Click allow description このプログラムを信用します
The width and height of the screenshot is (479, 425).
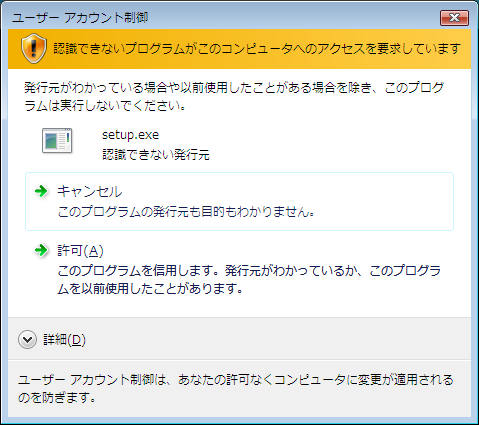(x=138, y=270)
